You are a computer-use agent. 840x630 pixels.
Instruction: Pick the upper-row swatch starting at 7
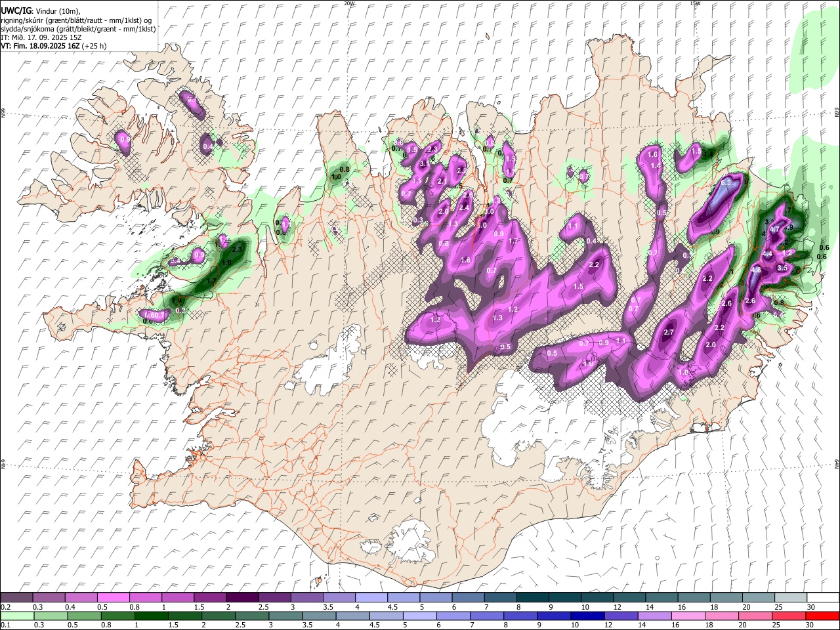(501, 597)
